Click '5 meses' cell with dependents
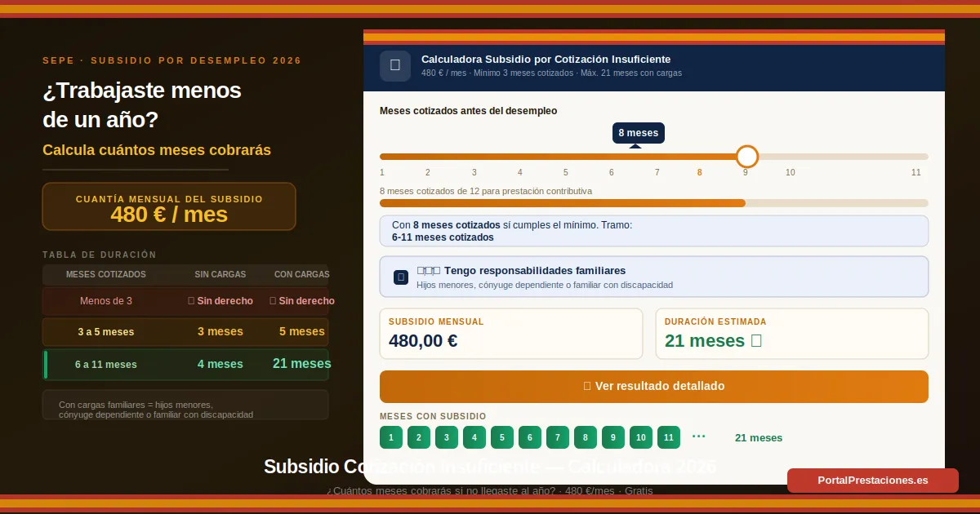The height and width of the screenshot is (514, 980). [302, 331]
